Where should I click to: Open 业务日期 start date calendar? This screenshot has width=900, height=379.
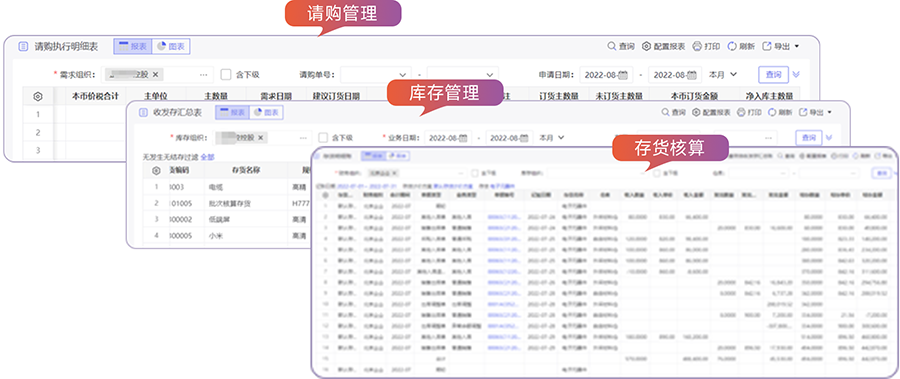[463, 138]
